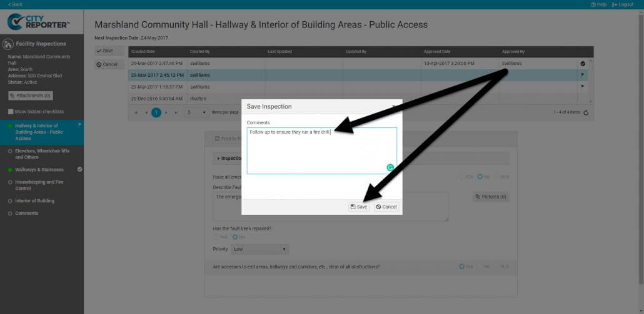Log out using the Logout link

[623, 4]
